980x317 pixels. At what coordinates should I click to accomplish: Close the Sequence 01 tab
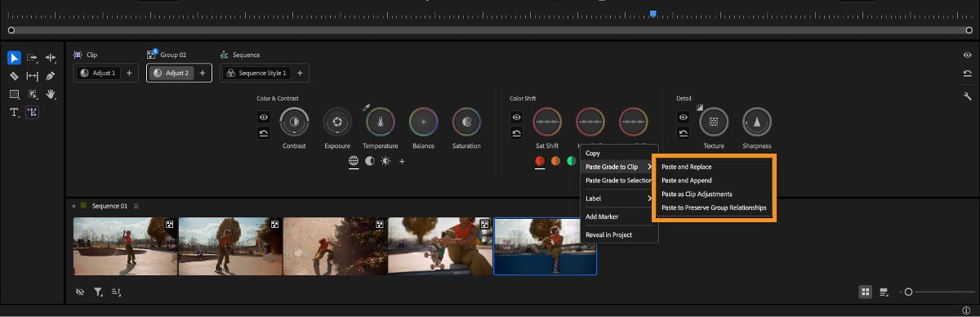pos(73,206)
